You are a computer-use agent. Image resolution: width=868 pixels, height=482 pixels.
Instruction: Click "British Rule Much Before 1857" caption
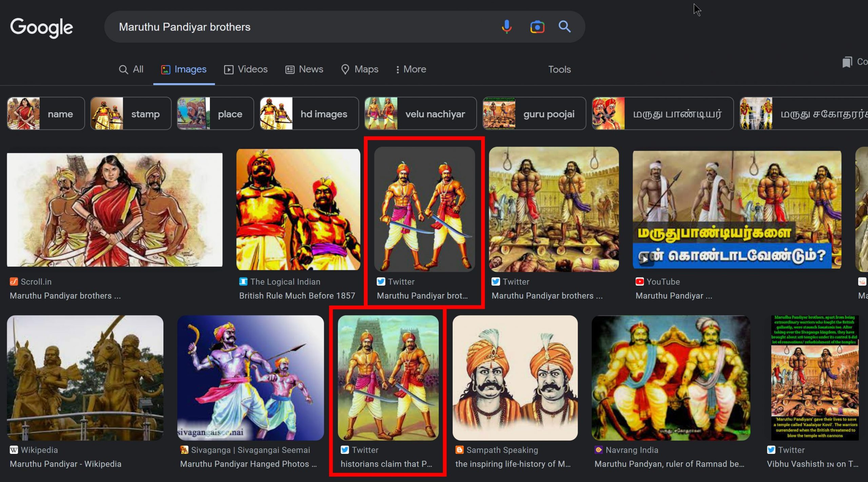tap(297, 296)
